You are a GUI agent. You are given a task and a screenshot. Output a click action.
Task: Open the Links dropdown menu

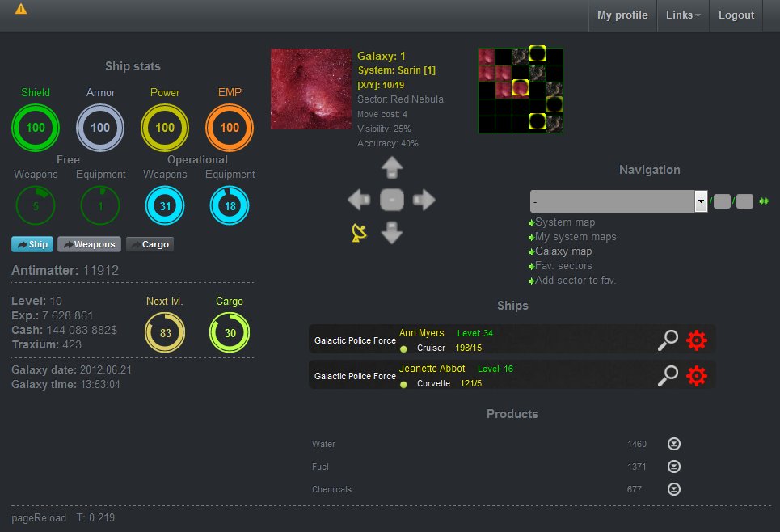pyautogui.click(x=682, y=15)
